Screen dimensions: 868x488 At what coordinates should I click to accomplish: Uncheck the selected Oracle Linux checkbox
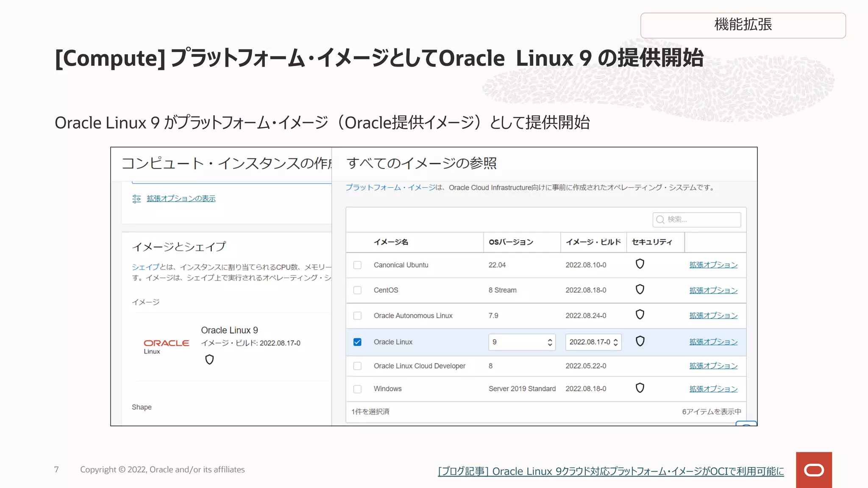(x=357, y=342)
